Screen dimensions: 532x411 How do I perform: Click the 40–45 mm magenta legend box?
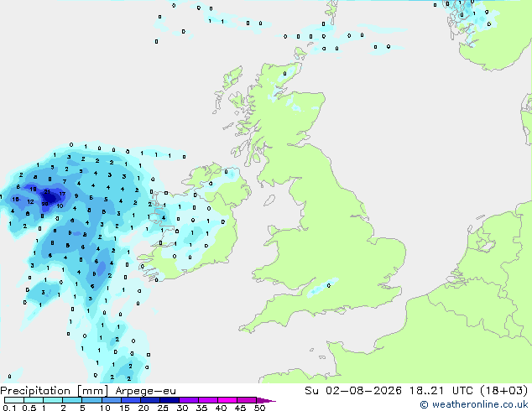(227, 400)
